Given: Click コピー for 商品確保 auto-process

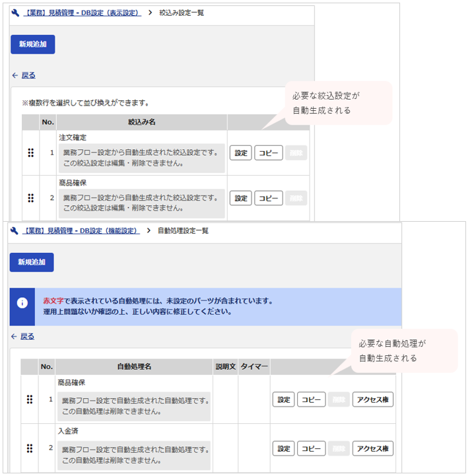Looking at the screenshot, I should click(311, 399).
